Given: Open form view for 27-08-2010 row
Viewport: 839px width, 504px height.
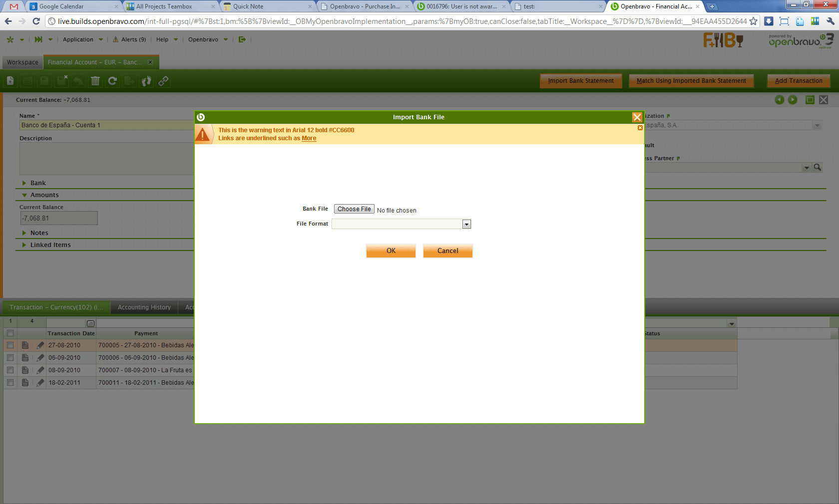Looking at the screenshot, I should pyautogui.click(x=25, y=345).
